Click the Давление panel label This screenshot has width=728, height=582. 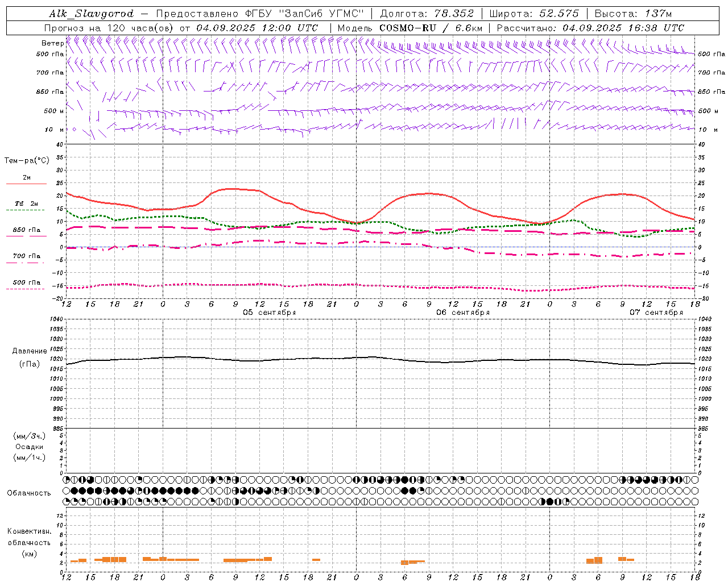point(30,351)
